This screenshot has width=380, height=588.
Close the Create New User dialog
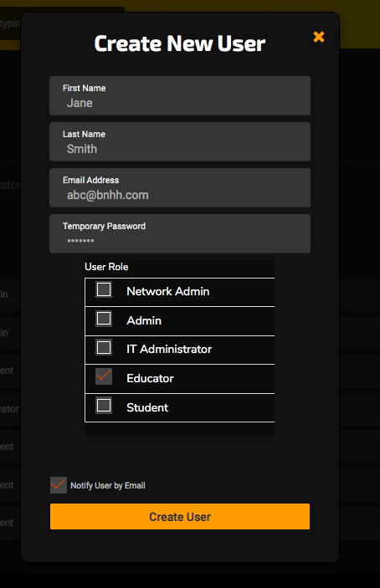coord(319,37)
